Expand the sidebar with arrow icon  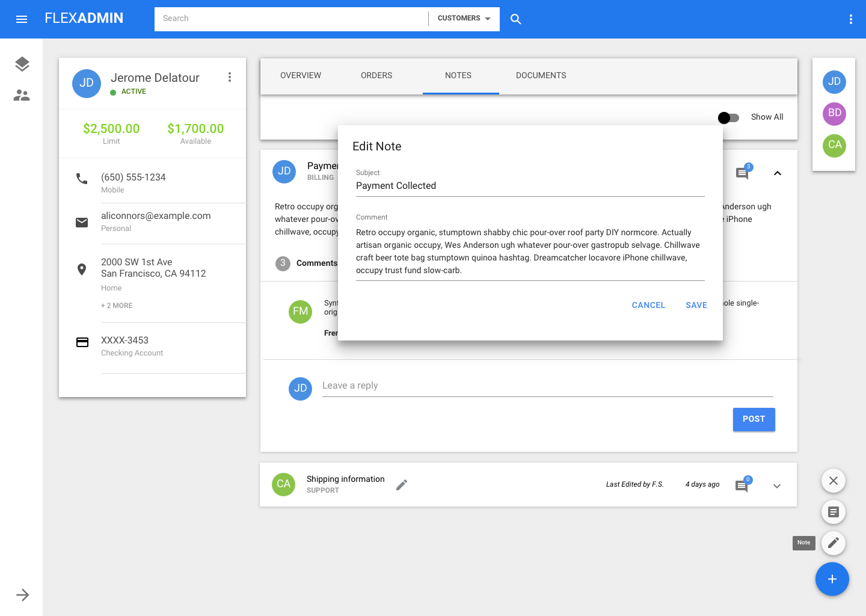(x=22, y=595)
